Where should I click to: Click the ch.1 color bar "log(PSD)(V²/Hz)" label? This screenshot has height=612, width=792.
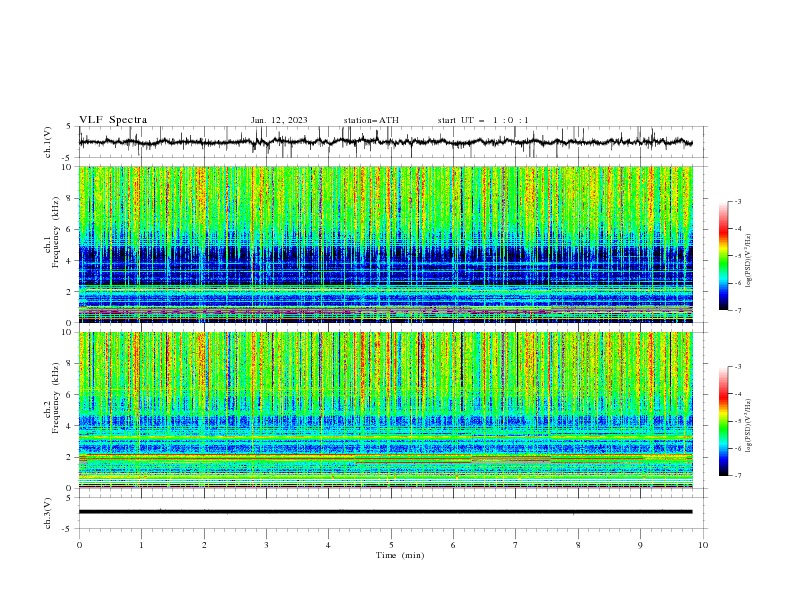pos(749,261)
